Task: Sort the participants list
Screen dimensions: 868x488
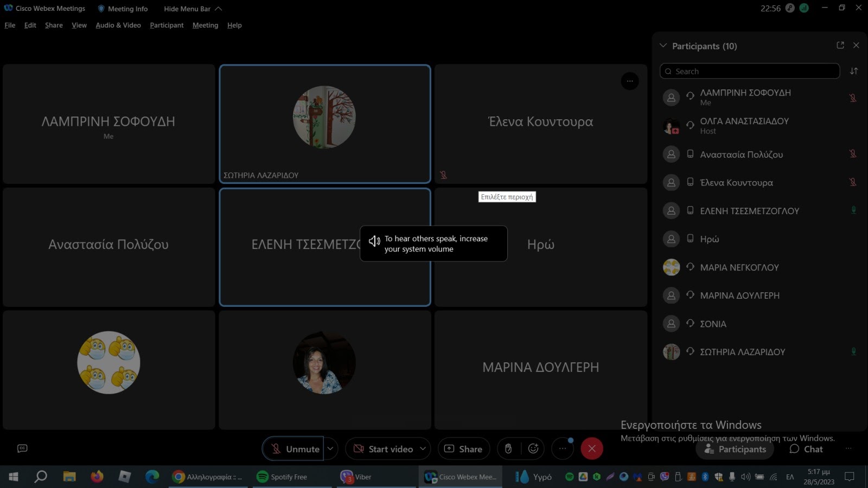Action: pyautogui.click(x=854, y=71)
